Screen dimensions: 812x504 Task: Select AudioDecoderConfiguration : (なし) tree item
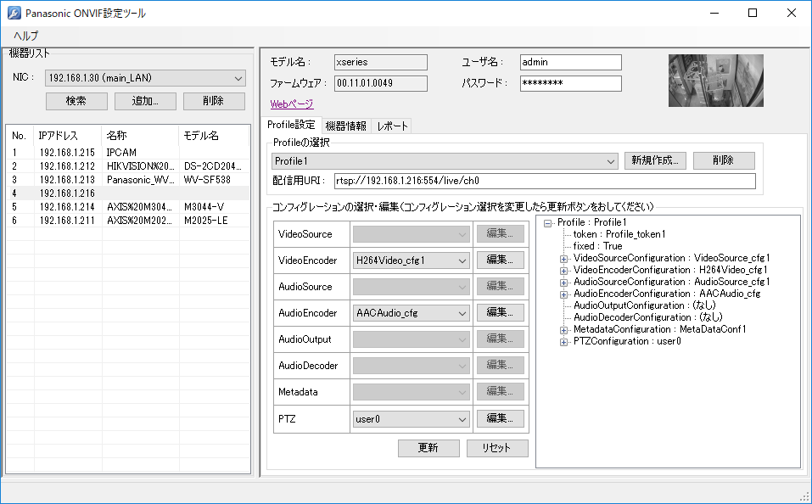pyautogui.click(x=648, y=317)
